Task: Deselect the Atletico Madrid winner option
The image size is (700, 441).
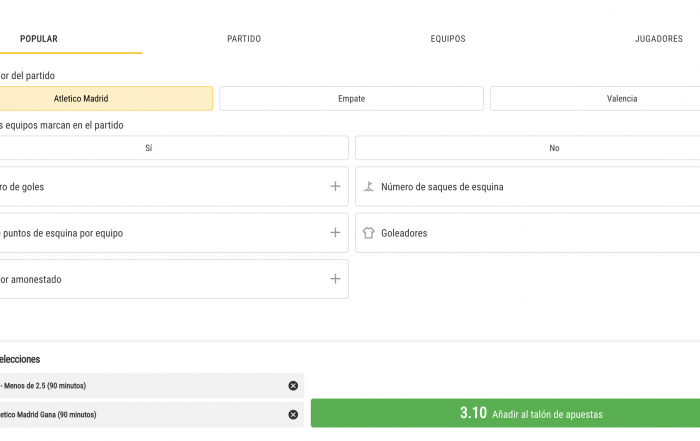Action: click(106, 99)
